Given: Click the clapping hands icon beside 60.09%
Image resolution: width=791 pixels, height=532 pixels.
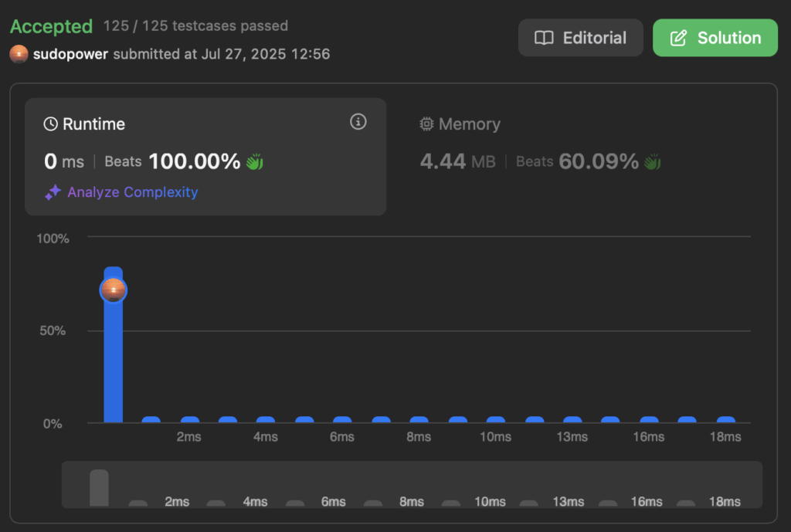Looking at the screenshot, I should pos(652,162).
